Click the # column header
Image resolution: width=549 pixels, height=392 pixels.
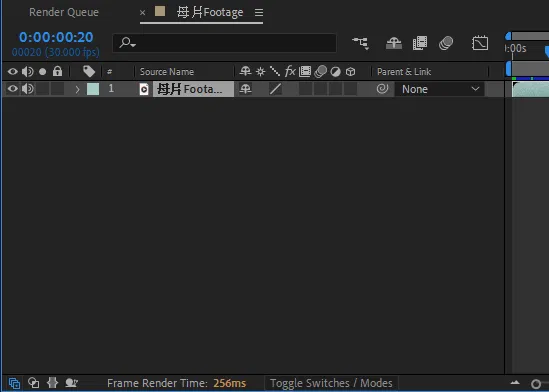[110, 72]
